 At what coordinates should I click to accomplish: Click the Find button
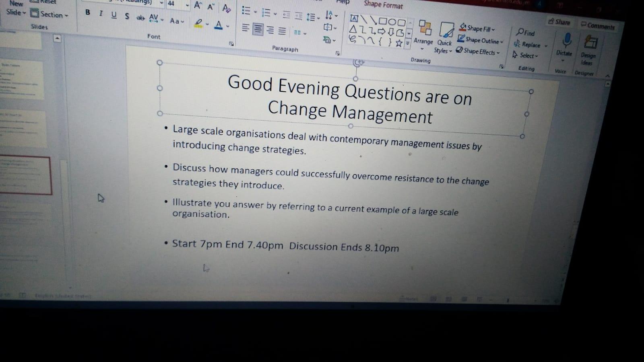[526, 33]
